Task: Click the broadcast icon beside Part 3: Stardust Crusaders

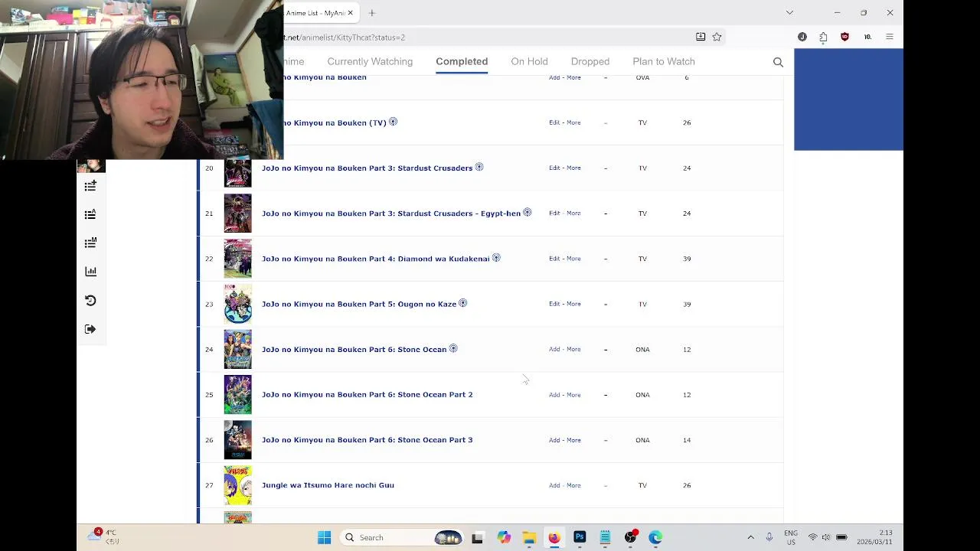Action: 479,167
